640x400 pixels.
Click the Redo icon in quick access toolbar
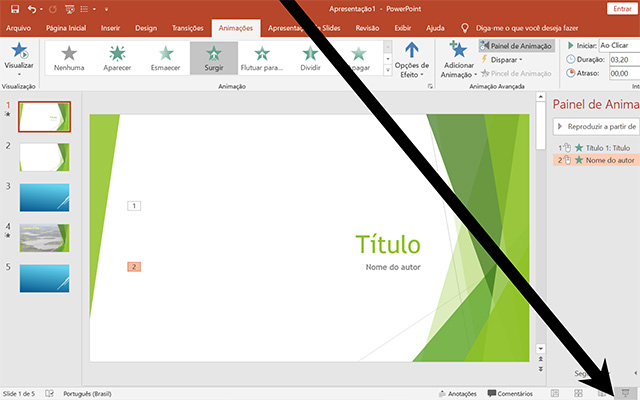(53, 9)
